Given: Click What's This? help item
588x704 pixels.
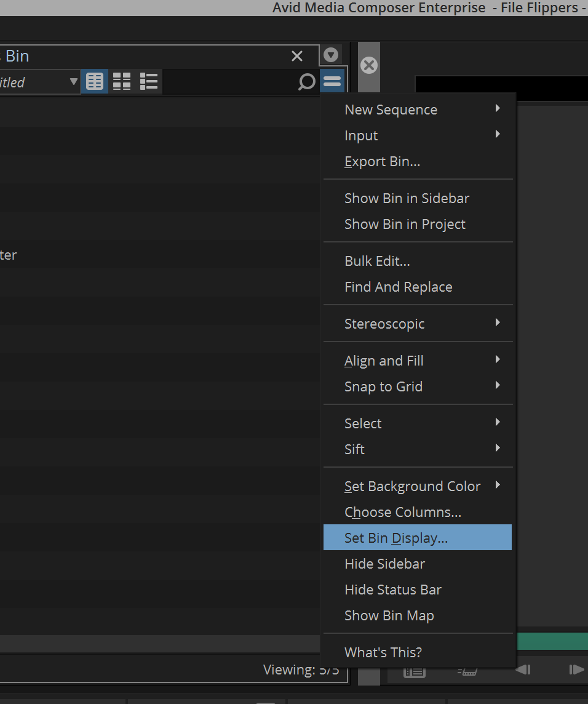Looking at the screenshot, I should tap(418, 652).
